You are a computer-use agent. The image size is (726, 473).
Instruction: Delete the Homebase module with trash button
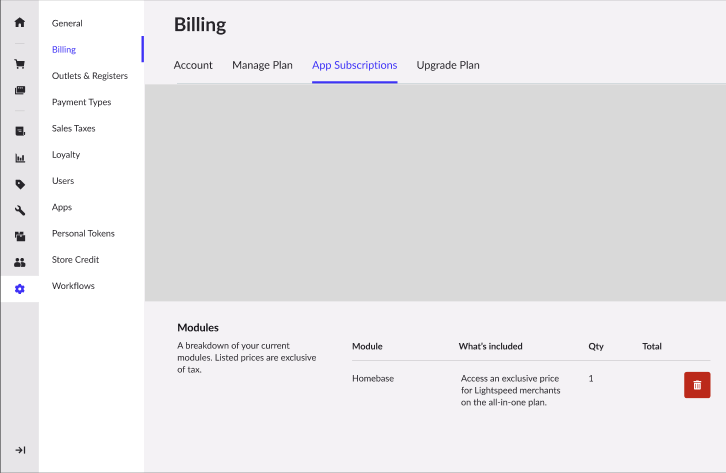click(697, 385)
